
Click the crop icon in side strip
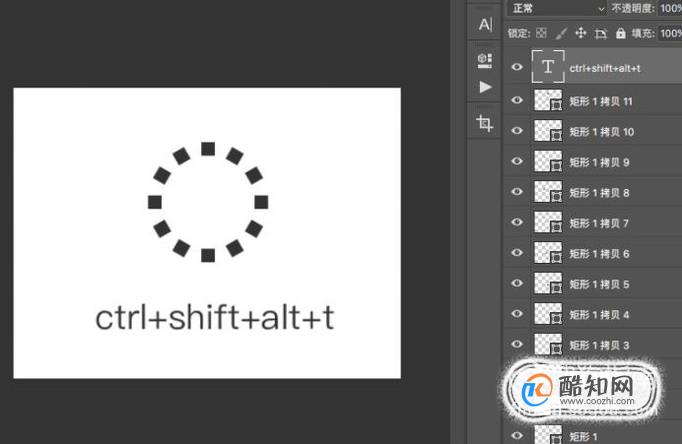(x=485, y=123)
